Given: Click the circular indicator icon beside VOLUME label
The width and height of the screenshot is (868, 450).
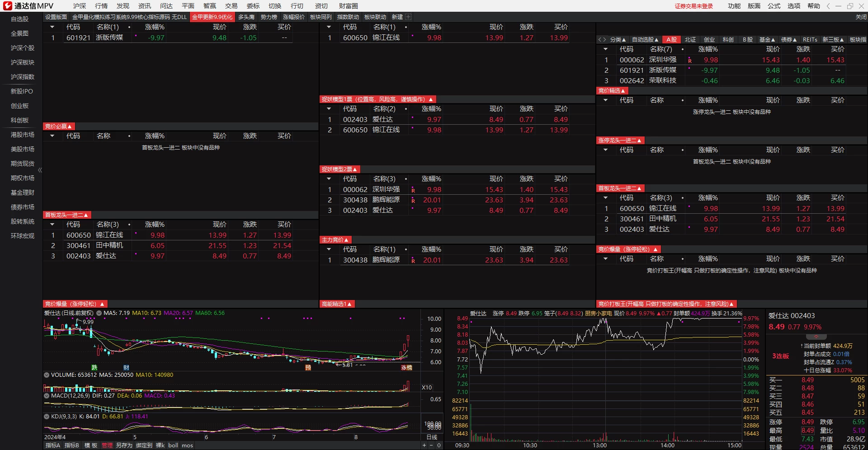Looking at the screenshot, I should click(47, 375).
